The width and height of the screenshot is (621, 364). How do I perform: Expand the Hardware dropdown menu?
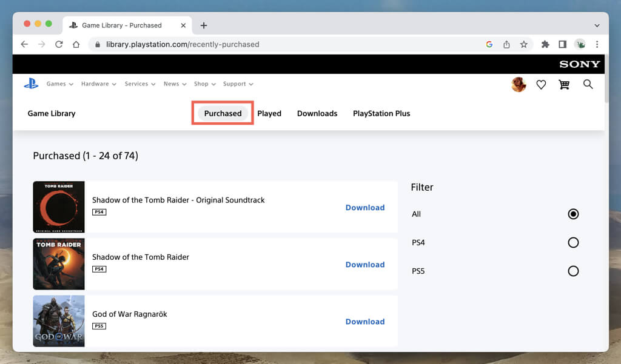(x=98, y=84)
